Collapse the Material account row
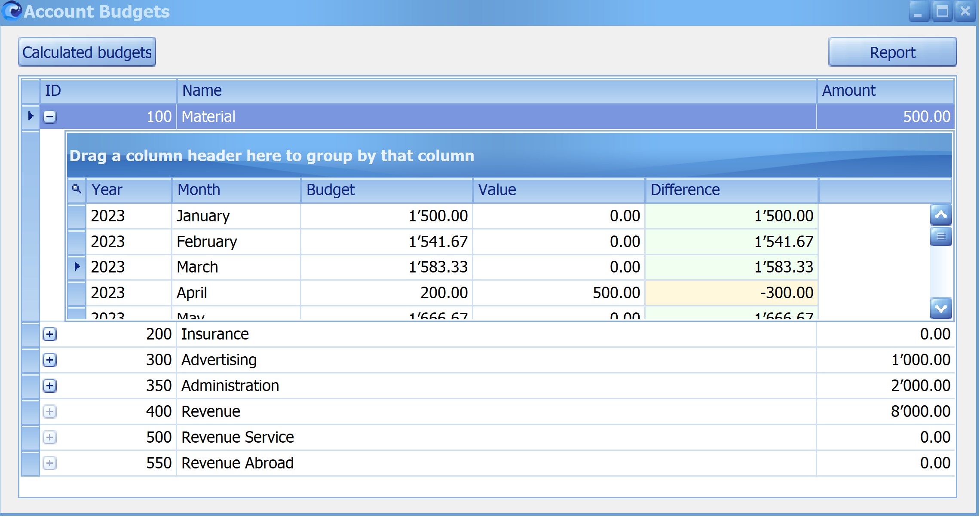Image resolution: width=980 pixels, height=517 pixels. point(50,116)
